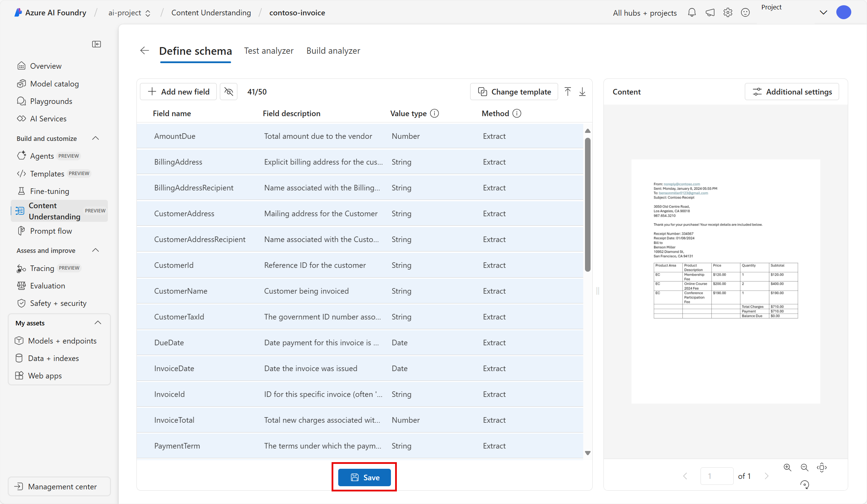Open notifications bell icon
867x504 pixels.
tap(692, 13)
